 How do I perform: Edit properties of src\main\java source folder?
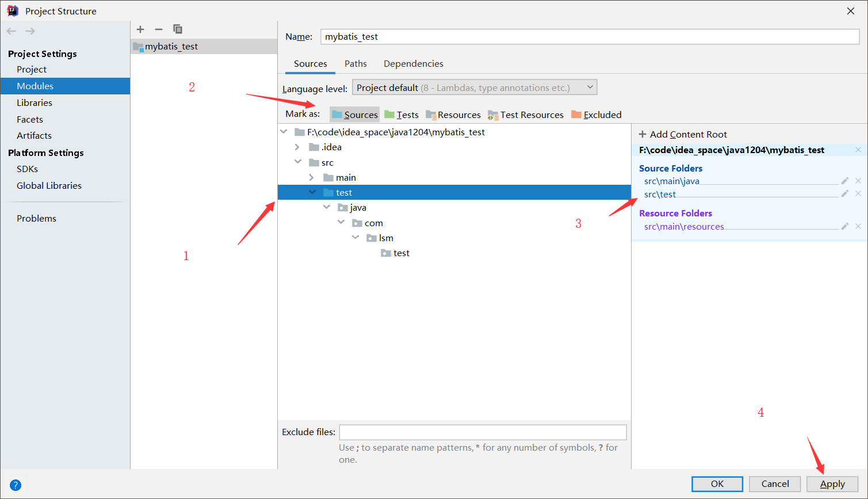coord(844,181)
